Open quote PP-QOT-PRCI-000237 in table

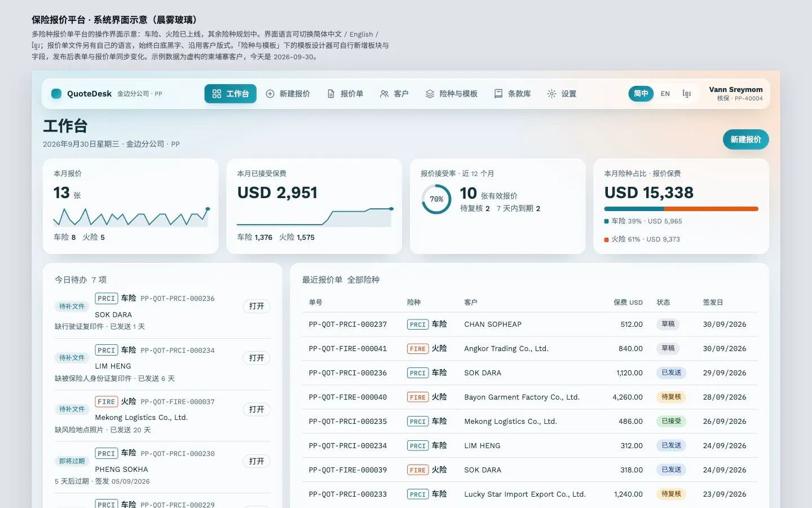pyautogui.click(x=348, y=325)
